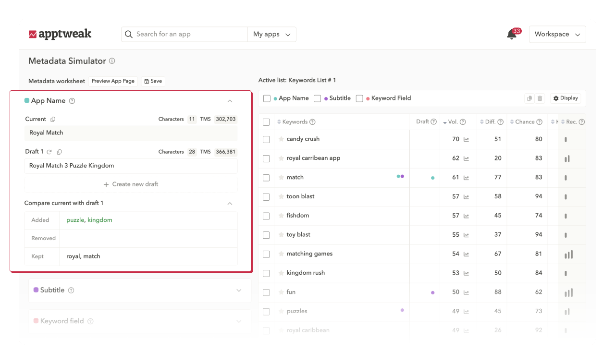Image resolution: width=615 pixels, height=364 pixels.
Task: Click the notification bell icon
Action: [512, 35]
